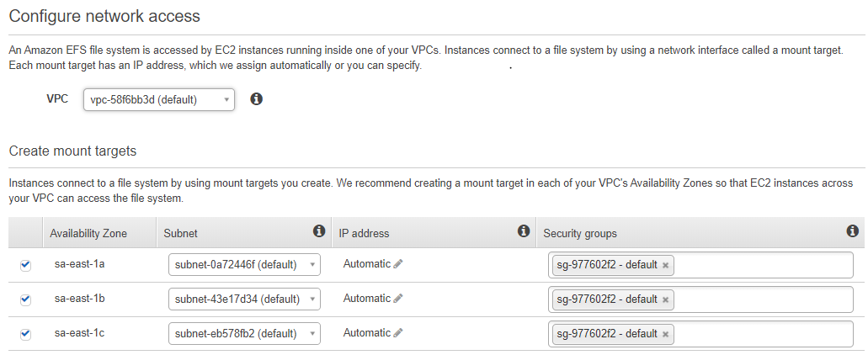Open the subnet-eb578fb2 subnet dropdown
Image resolution: width=868 pixels, height=355 pixels.
coord(244,334)
